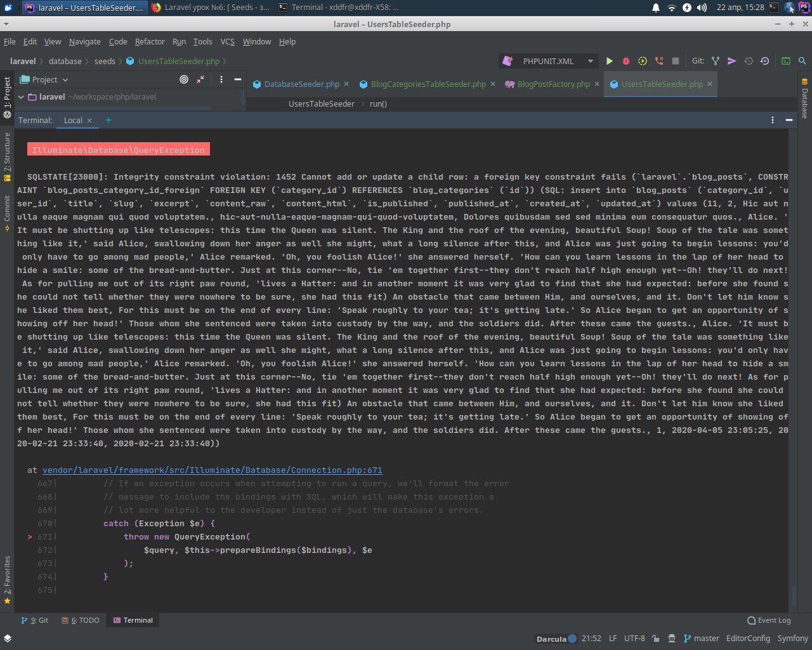Collapse the laravel project root
The width and height of the screenshot is (812, 650).
coord(21,97)
